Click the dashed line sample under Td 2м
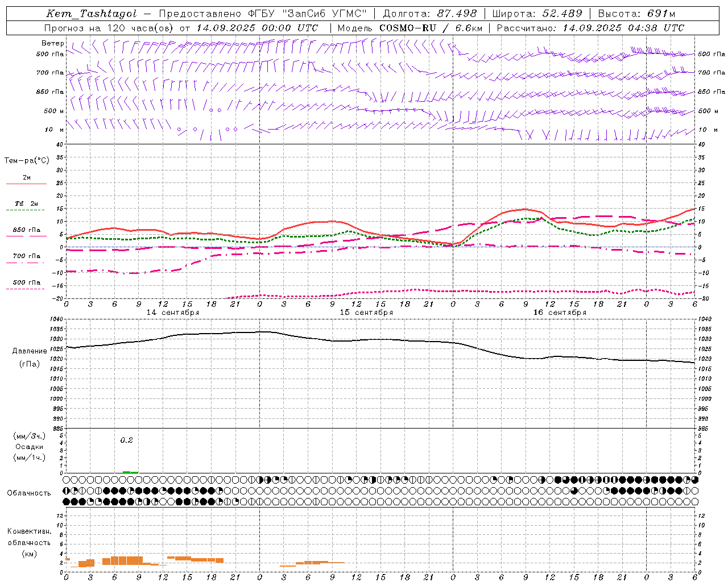Viewport: 728px width, 582px height. click(26, 210)
